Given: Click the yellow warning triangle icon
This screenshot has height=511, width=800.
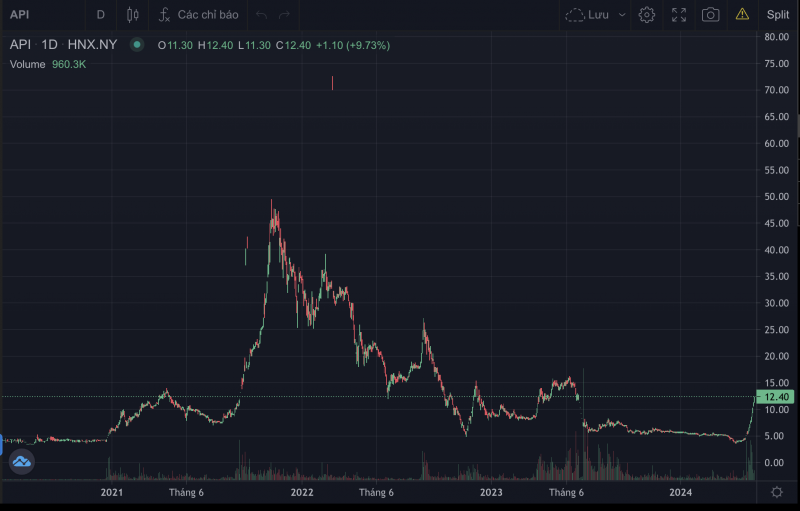Looking at the screenshot, I should tap(742, 14).
